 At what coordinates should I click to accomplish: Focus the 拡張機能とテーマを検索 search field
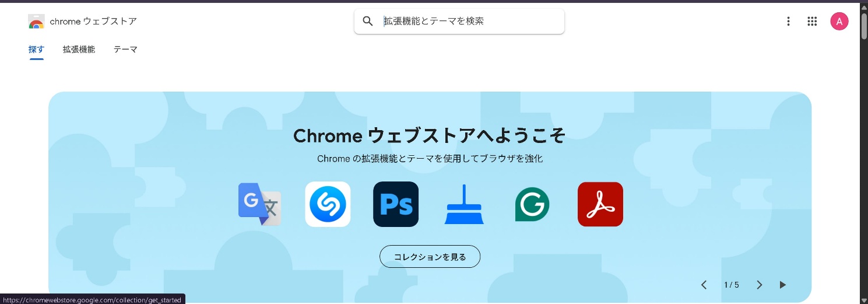coord(466,22)
